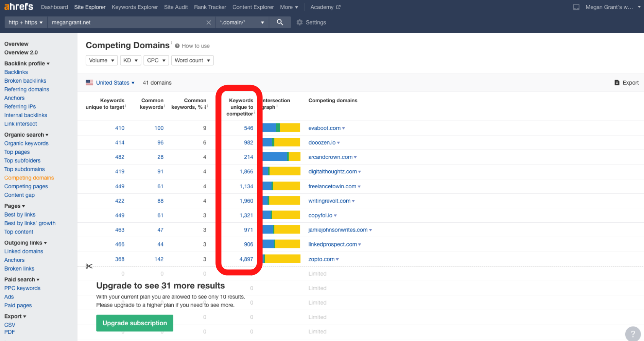Click evaboot.com's 546 unique competitor keywords
Viewport: 644px width, 341px height.
[249, 128]
